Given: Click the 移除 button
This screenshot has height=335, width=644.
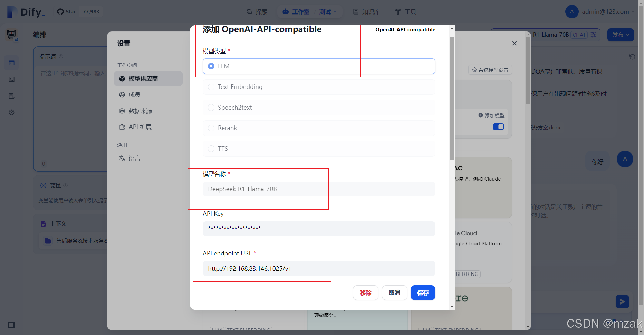Looking at the screenshot, I should [x=366, y=293].
